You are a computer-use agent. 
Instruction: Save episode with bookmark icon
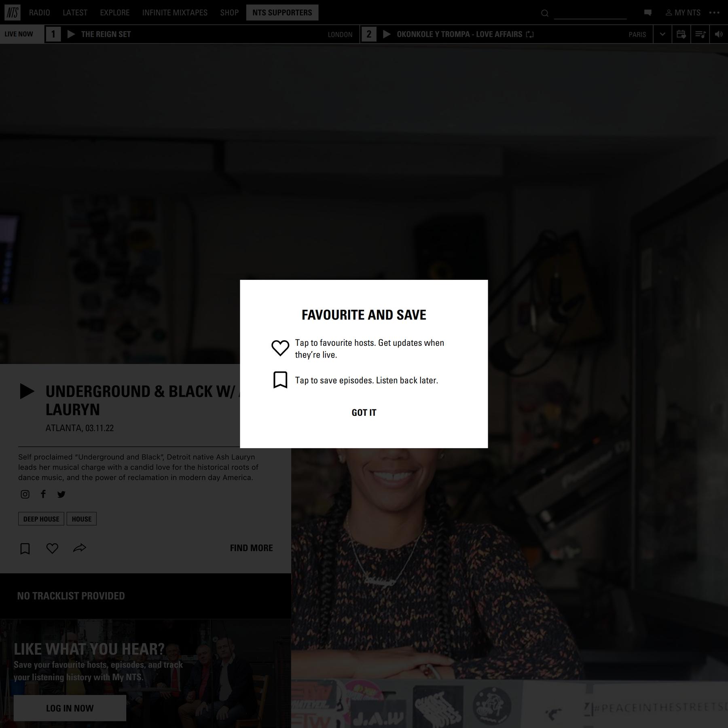pos(25,549)
